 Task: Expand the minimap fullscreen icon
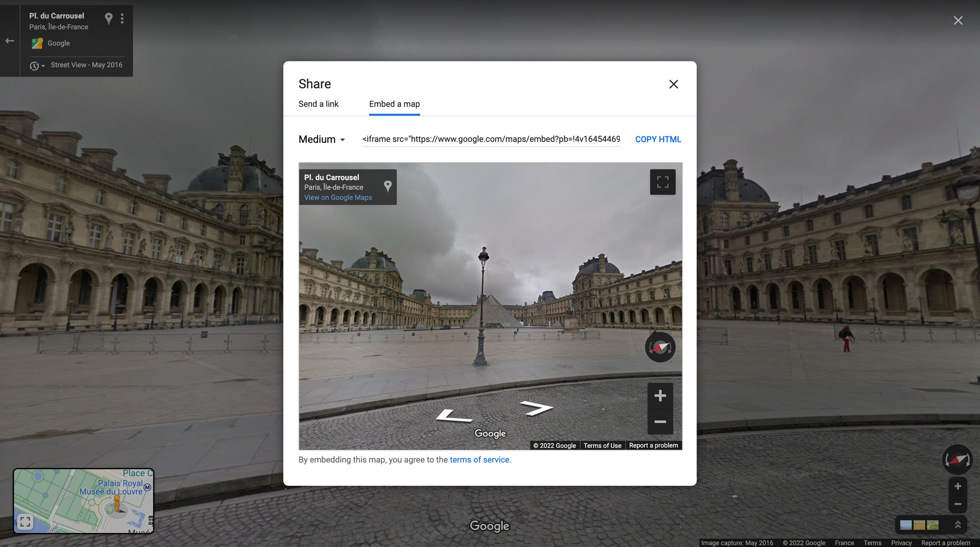pyautogui.click(x=25, y=522)
